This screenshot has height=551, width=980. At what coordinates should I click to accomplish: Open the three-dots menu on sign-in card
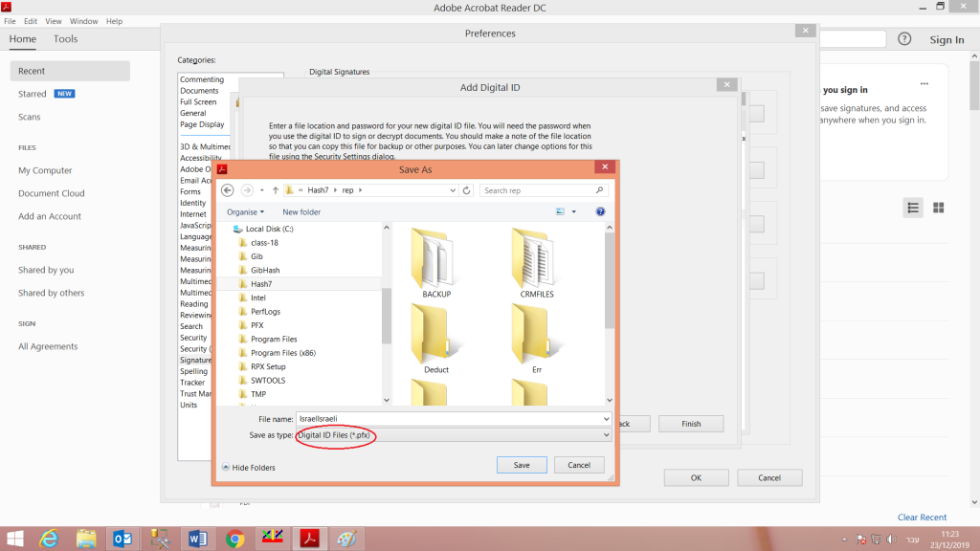tap(924, 84)
